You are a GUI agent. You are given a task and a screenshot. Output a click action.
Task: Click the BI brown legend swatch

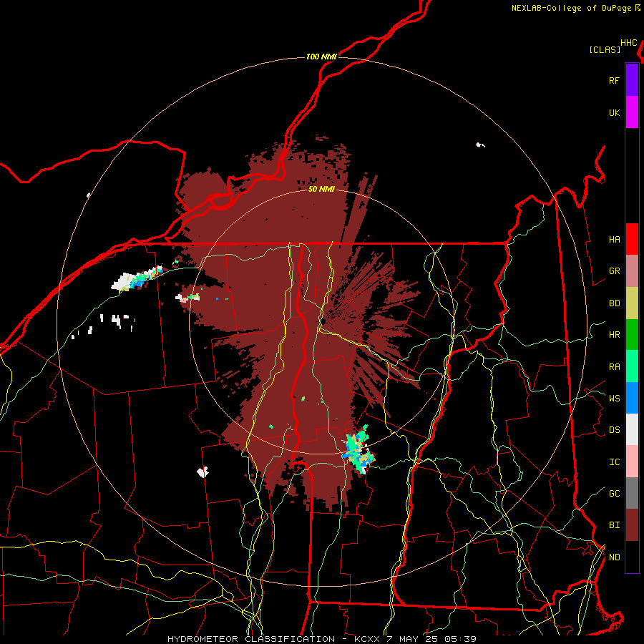click(632, 525)
